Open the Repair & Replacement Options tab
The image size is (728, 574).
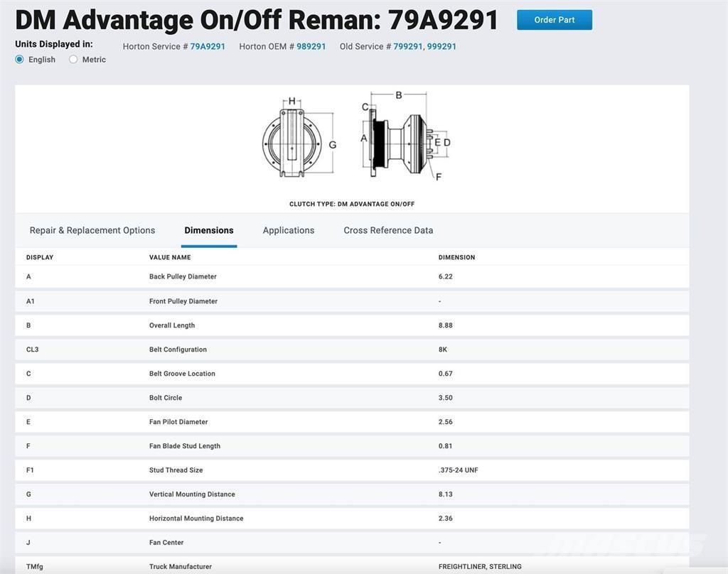point(92,230)
